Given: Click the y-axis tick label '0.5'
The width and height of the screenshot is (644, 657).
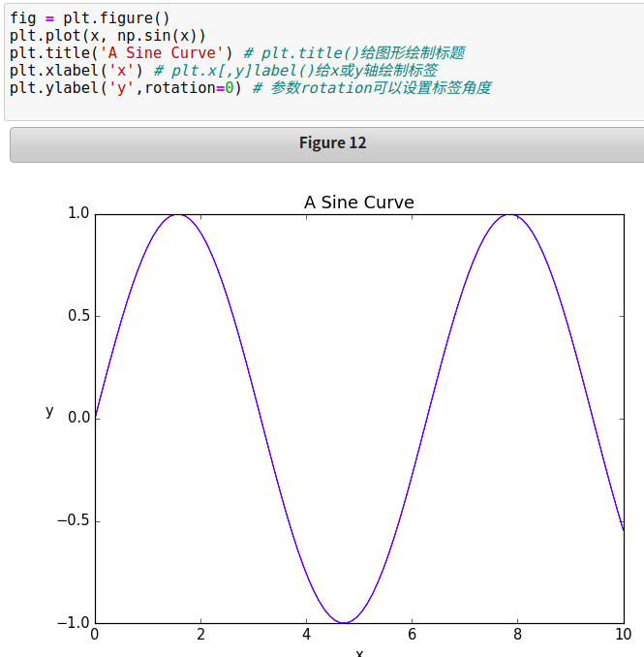Looking at the screenshot, I should (x=78, y=316).
